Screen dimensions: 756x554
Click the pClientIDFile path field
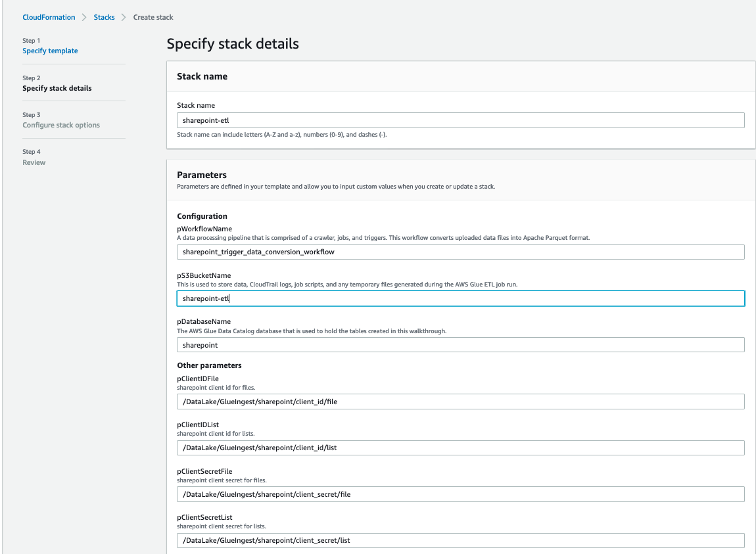pyautogui.click(x=460, y=402)
